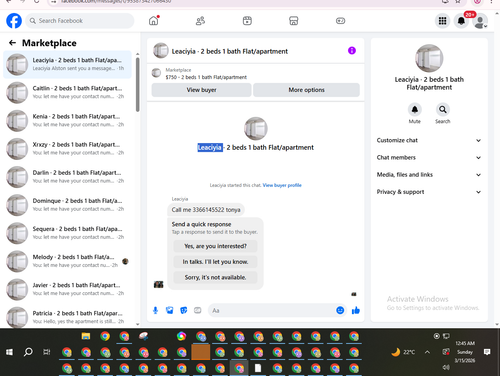Choose a GIF icon
The height and width of the screenshot is (376, 500).
click(198, 310)
